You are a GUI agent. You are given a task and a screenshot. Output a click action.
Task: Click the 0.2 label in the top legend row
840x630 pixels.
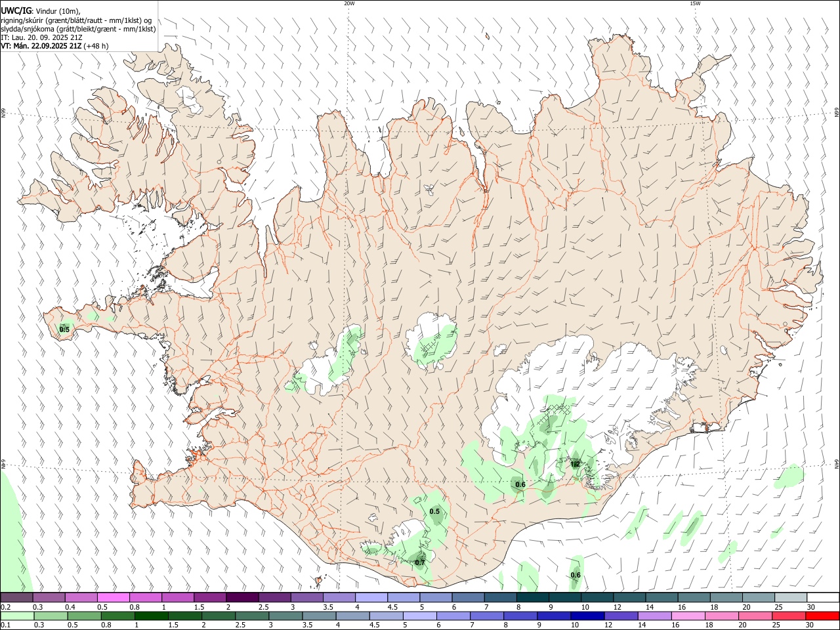6,607
